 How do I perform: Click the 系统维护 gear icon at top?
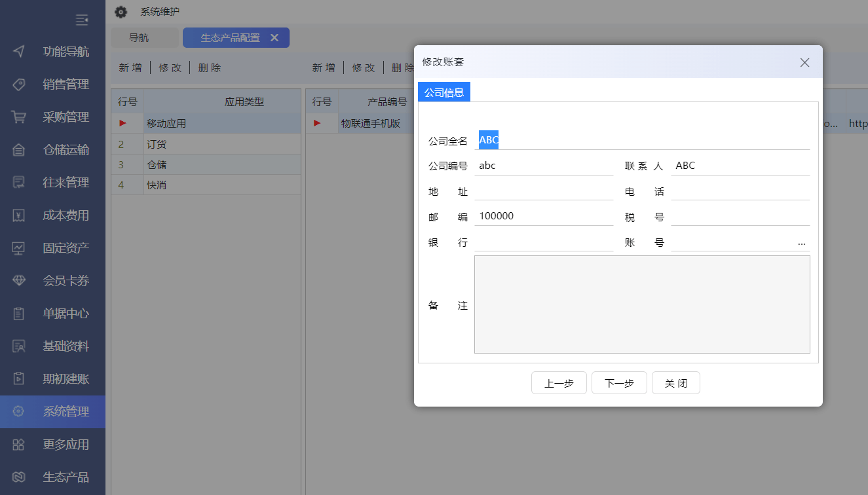121,12
